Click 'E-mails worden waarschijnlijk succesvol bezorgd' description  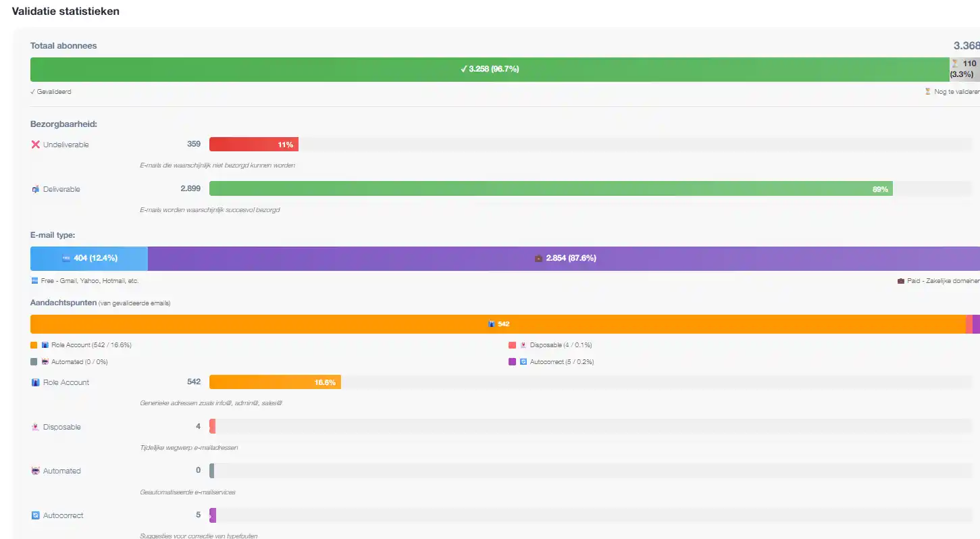pyautogui.click(x=210, y=210)
